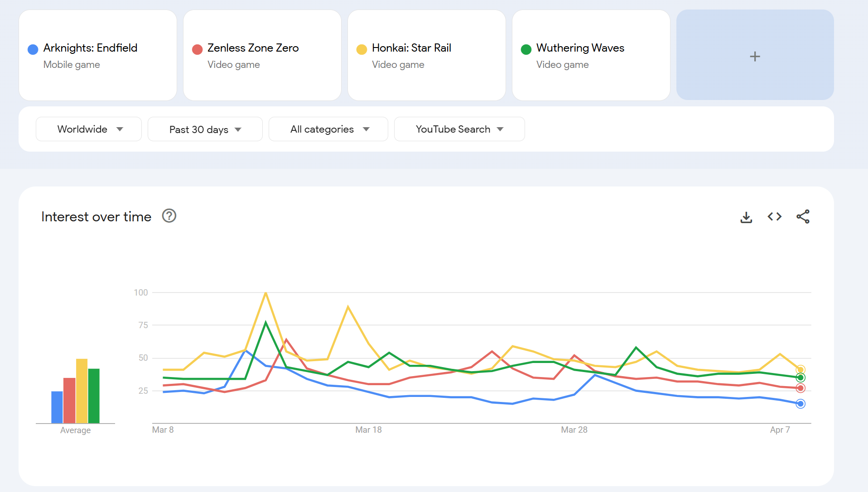
Task: Click the plus icon to add comparison
Action: pos(755,56)
